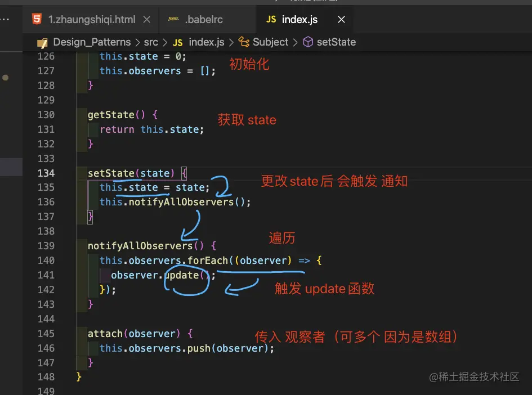Click the gutter dot beside line 127
The image size is (532, 395).
coord(6,78)
